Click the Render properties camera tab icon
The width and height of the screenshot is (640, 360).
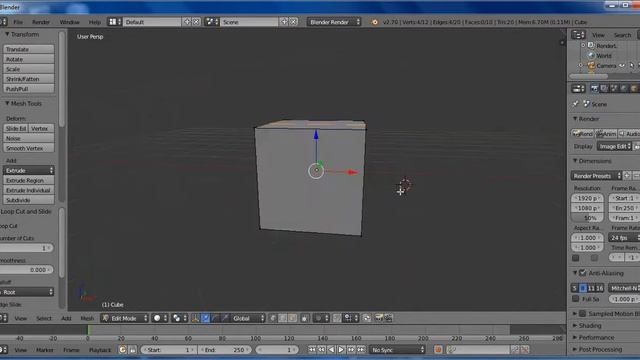(594, 88)
